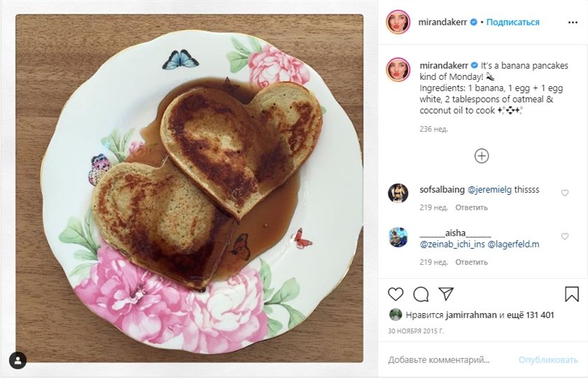
Task: Like the ______aisha______ comment
Action: 565,237
